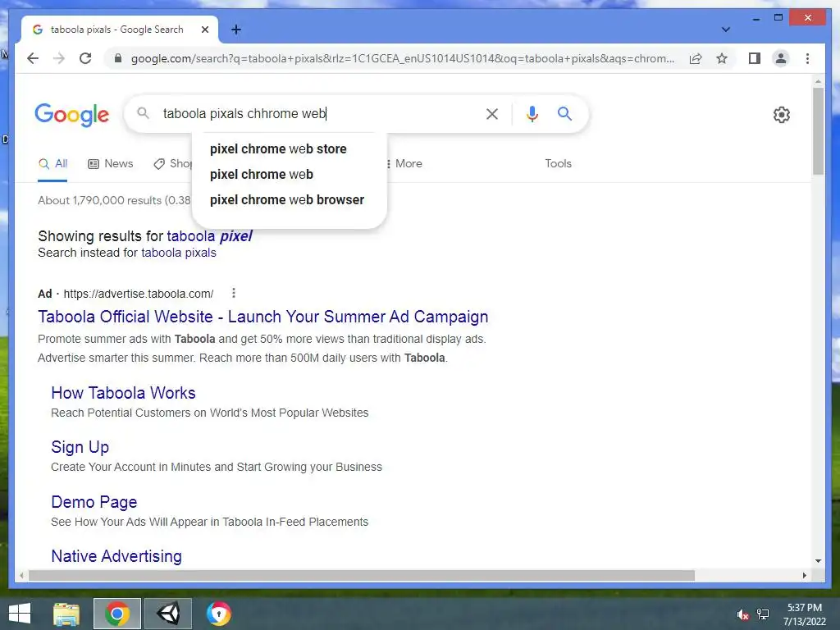Open the search Tools options
Screen dimensions: 840x630
[x=558, y=164]
